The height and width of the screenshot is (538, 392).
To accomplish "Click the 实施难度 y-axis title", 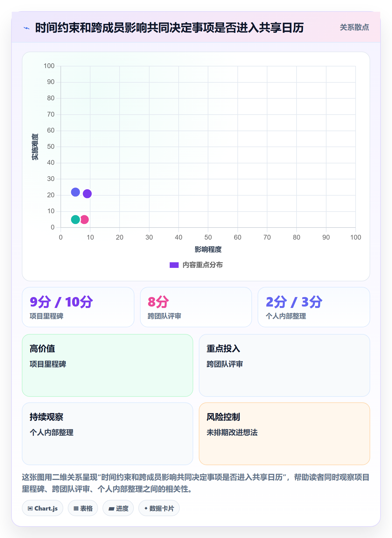I will click(35, 147).
